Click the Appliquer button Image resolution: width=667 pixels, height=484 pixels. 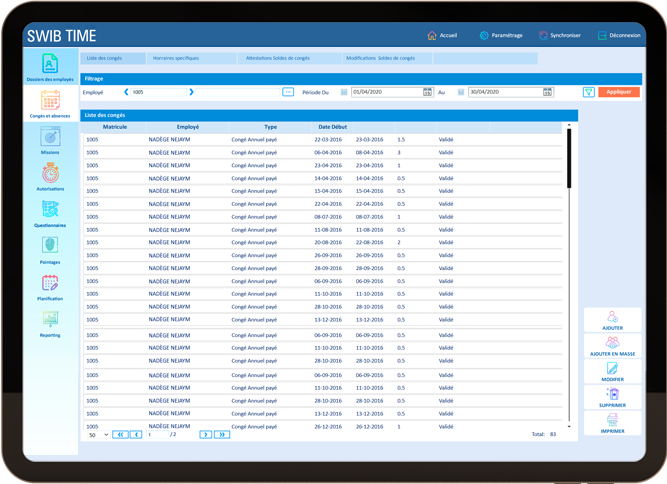[619, 92]
